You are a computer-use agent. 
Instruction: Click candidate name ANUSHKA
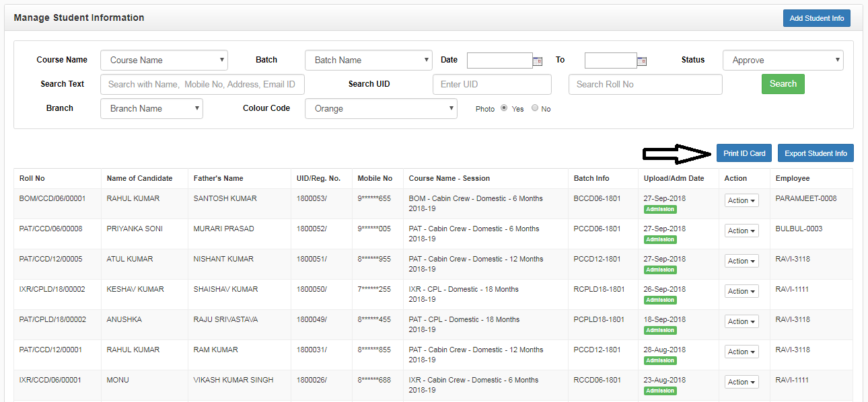124,319
